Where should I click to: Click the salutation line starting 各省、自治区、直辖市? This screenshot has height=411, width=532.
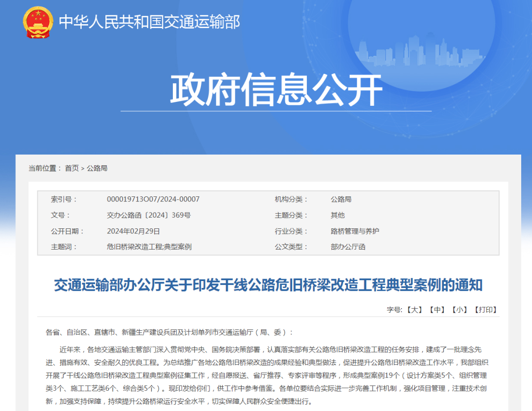[169, 332]
